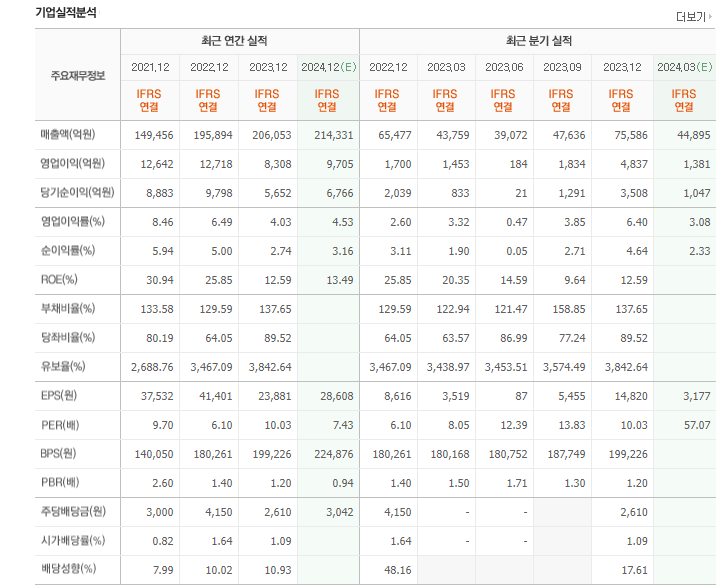Open the 더보기 link
This screenshot has height=588, width=725.
pyautogui.click(x=693, y=17)
